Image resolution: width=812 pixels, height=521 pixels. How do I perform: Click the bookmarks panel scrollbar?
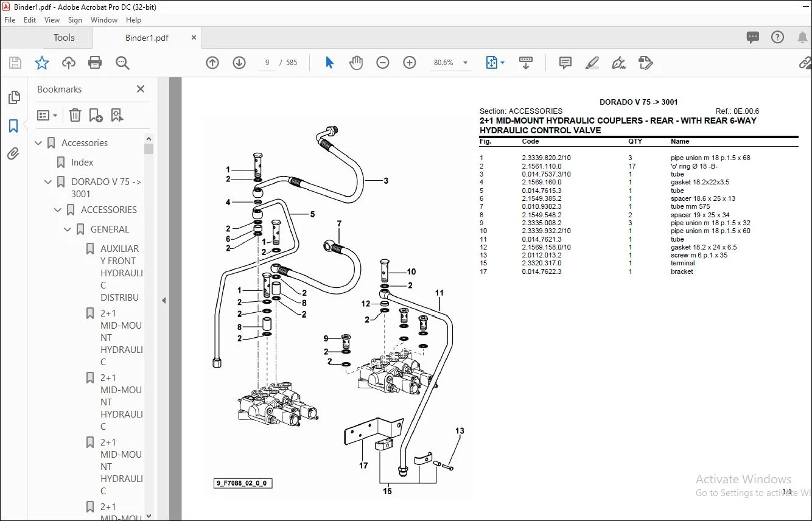click(x=149, y=148)
